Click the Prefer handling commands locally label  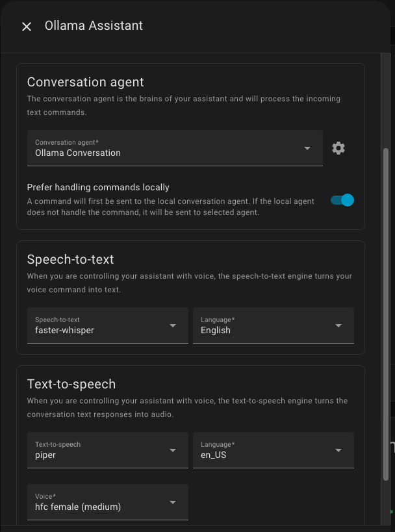98,187
